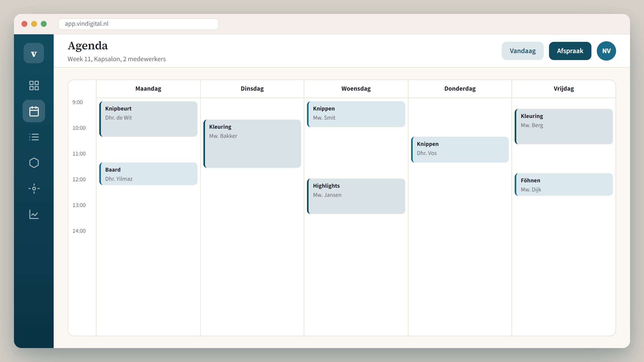Select the Donderdag column header

460,88
